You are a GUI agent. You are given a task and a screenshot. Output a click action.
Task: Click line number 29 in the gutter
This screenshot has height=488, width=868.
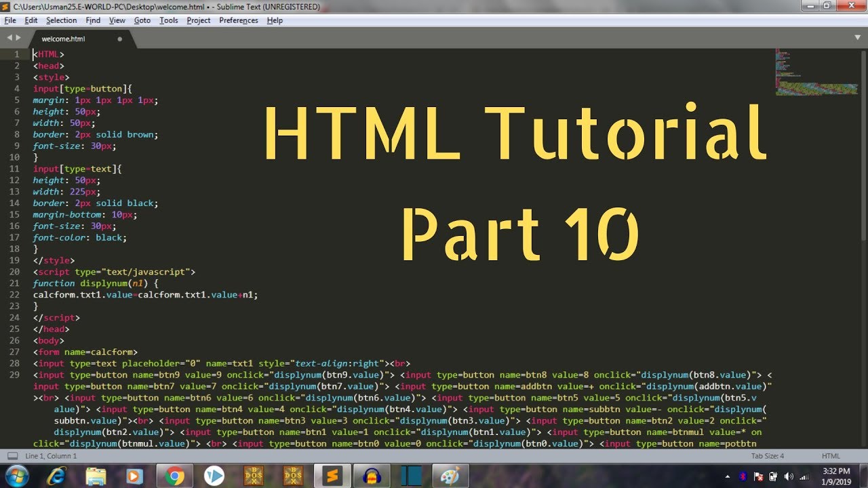[x=15, y=375]
